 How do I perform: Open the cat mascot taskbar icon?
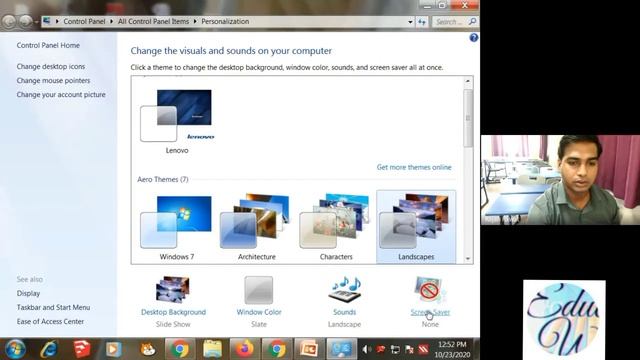(x=147, y=349)
